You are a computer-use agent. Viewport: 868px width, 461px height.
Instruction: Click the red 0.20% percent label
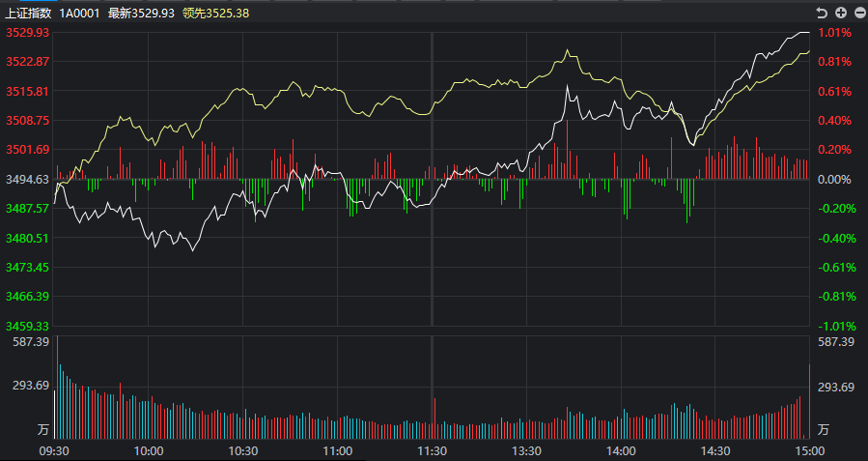tap(835, 150)
